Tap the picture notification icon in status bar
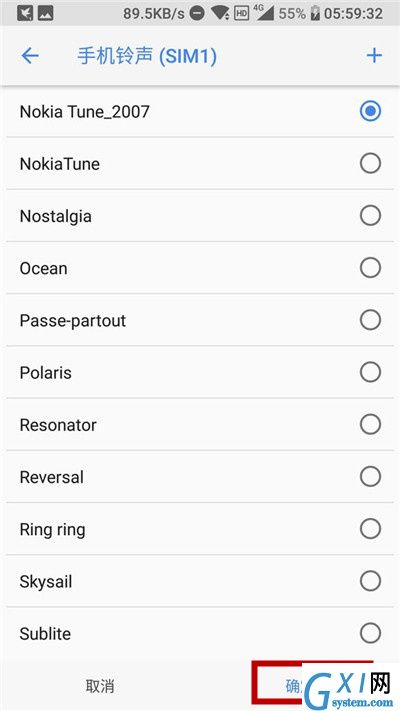Image resolution: width=400 pixels, height=711 pixels. (45, 14)
